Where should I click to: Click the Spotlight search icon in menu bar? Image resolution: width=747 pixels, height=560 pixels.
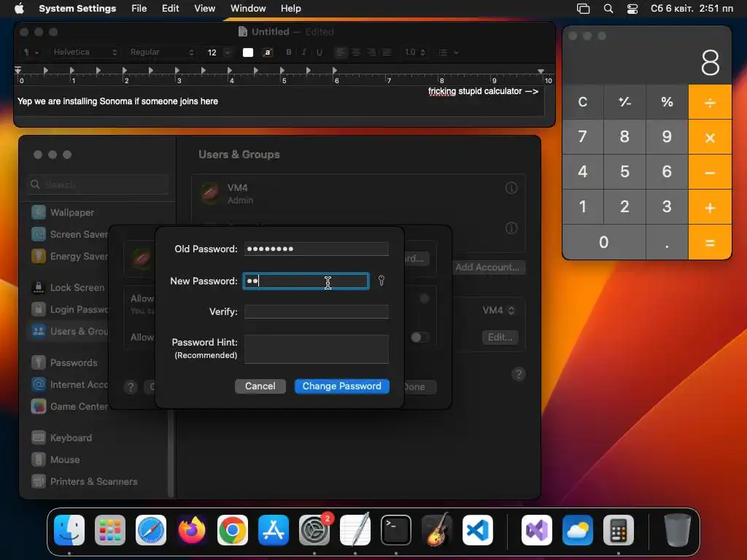tap(608, 9)
